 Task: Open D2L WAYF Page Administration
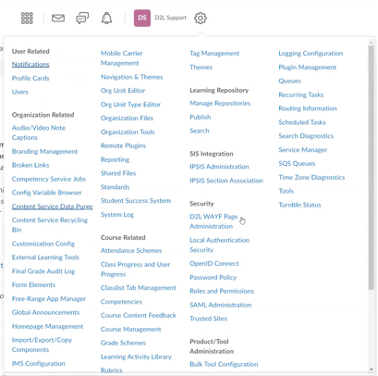[x=214, y=221]
